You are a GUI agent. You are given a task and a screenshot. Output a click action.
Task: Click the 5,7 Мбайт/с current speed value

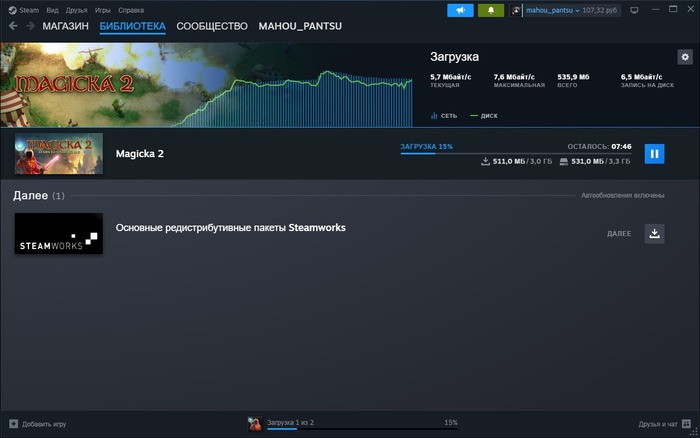click(x=450, y=77)
